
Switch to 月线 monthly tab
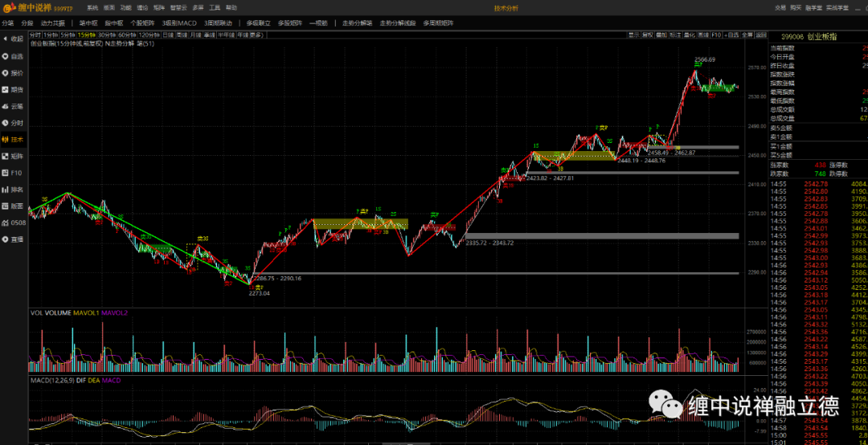(x=195, y=35)
